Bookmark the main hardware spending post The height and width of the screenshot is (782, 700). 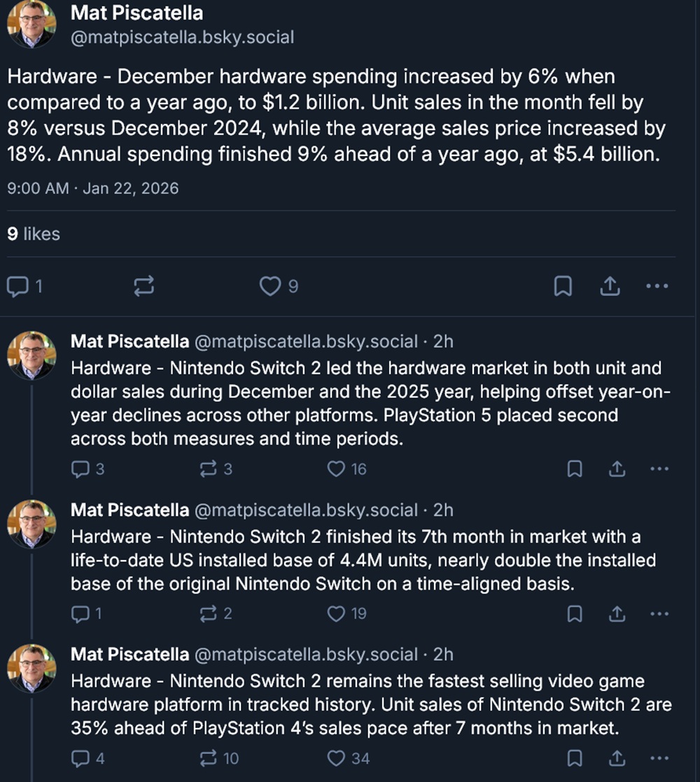pyautogui.click(x=563, y=286)
